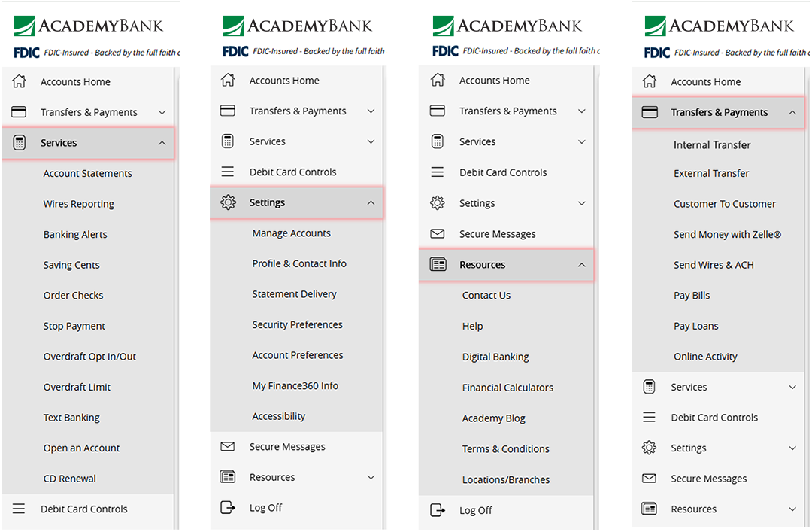Viewport: 812px width, 532px height.
Task: Click the Secure Messages envelope in Transfers-expanded panel
Action: (x=649, y=478)
